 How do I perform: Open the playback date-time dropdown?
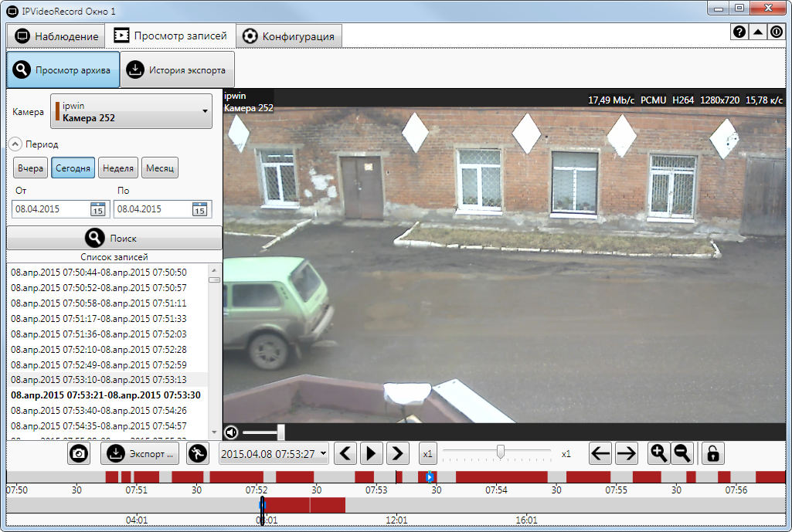tap(274, 453)
